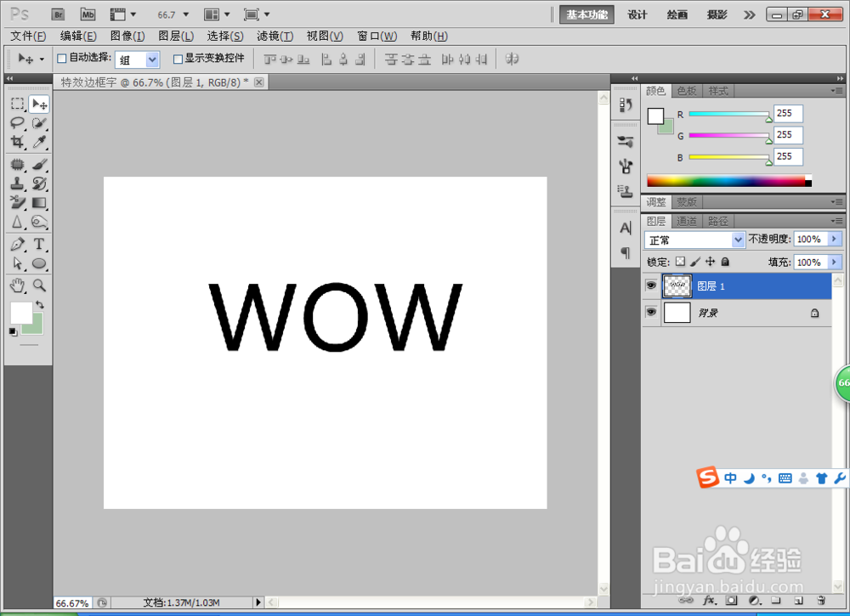Viewport: 850px width, 616px height.
Task: Toggle lock position icon
Action: (x=710, y=262)
